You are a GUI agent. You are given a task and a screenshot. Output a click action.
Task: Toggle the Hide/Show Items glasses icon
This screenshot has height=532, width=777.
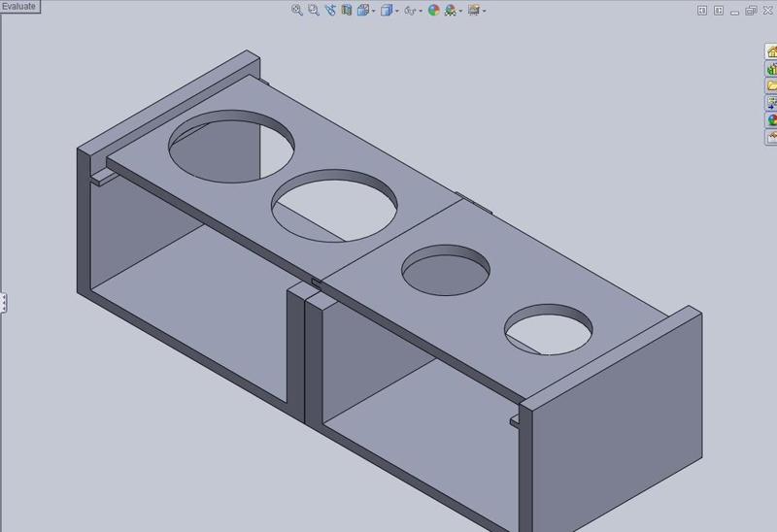[x=410, y=11]
